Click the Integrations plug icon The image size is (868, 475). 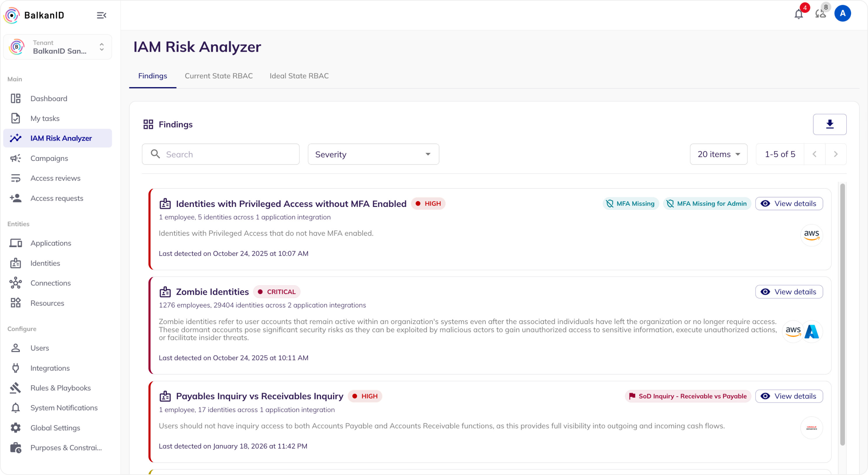[x=16, y=368]
